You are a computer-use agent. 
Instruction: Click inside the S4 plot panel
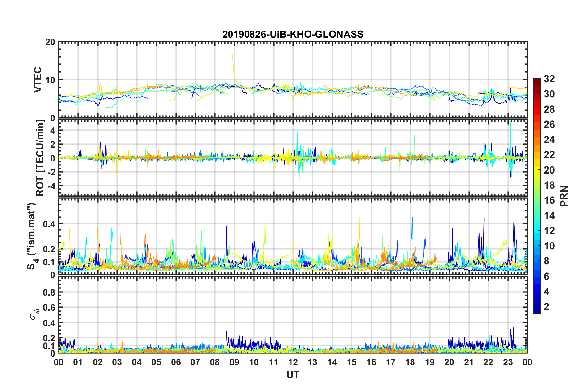293,236
